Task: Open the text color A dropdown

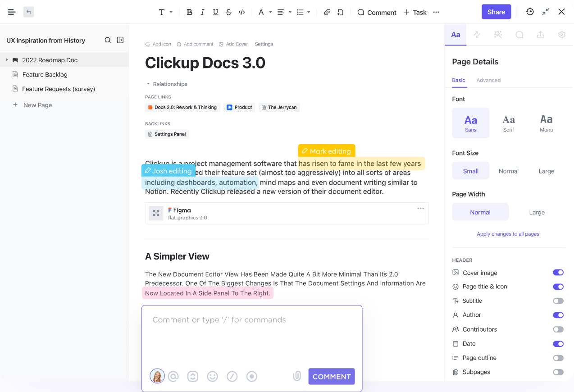Action: tap(265, 12)
